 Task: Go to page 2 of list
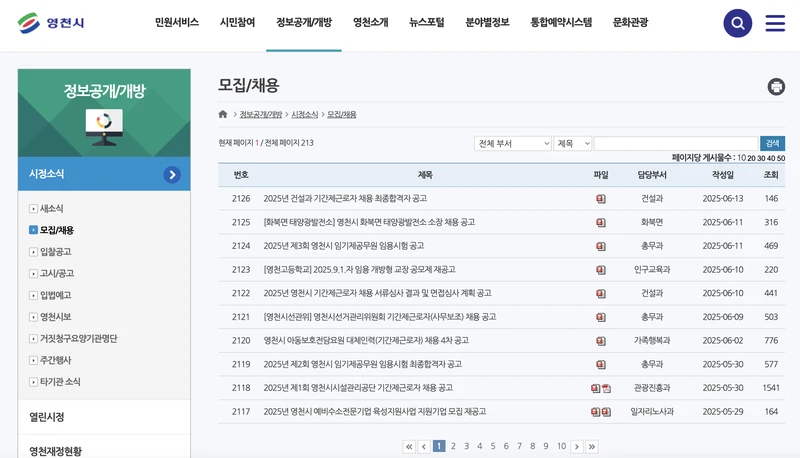tap(453, 446)
